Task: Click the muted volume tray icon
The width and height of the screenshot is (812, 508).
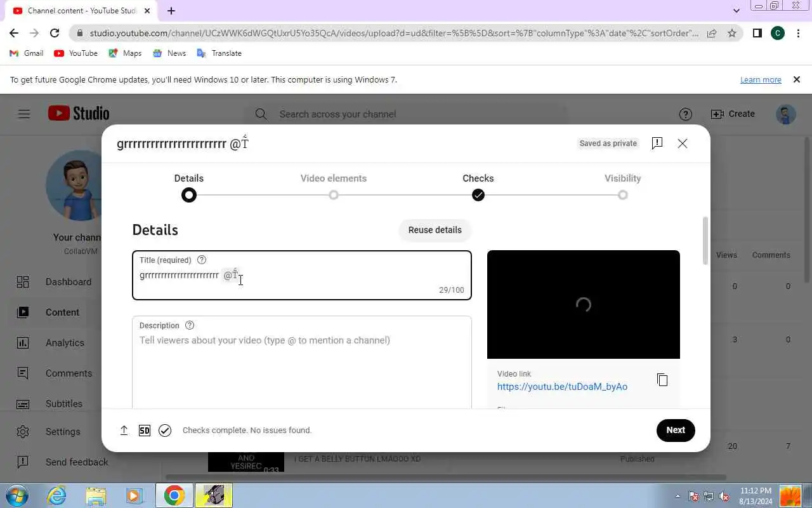Action: click(724, 496)
